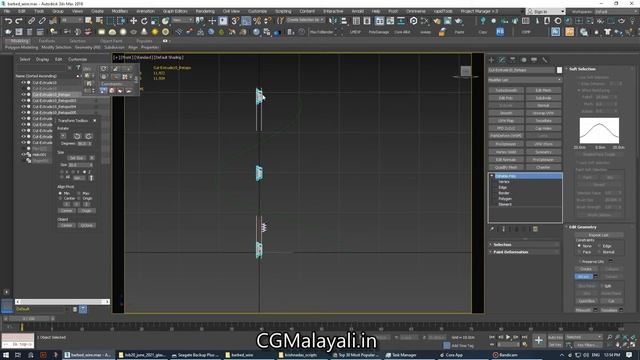This screenshot has height=360, width=640.
Task: Open the Modifiers menu
Action: click(x=120, y=11)
